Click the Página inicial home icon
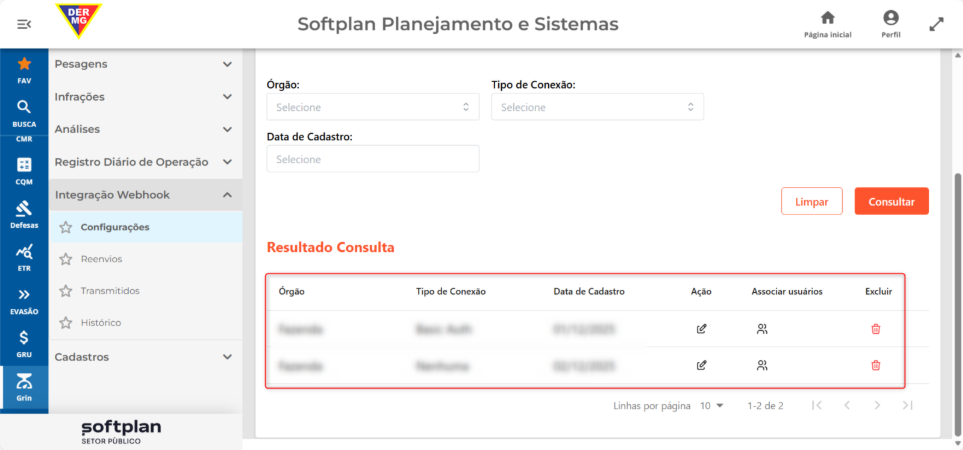This screenshot has width=963, height=450. point(827,17)
